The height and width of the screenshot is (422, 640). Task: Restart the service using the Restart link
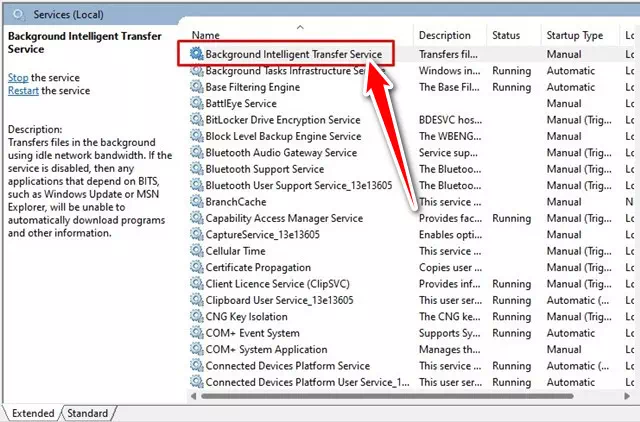click(x=23, y=91)
